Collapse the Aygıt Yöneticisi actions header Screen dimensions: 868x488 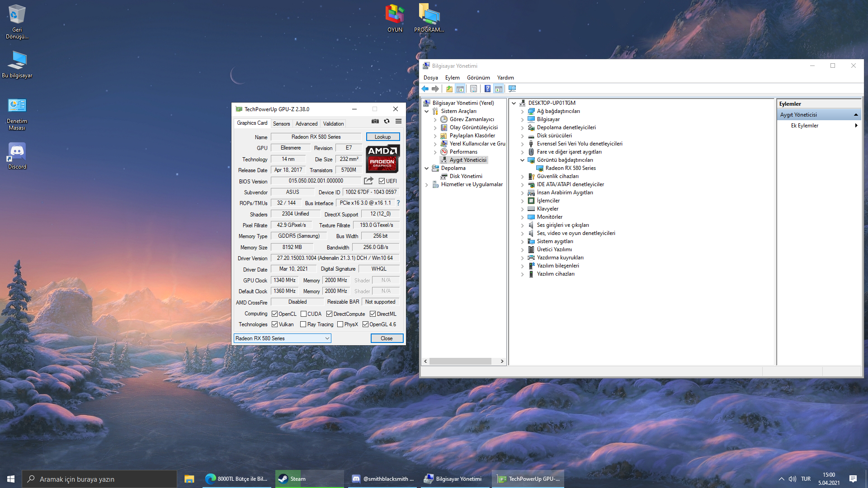coord(856,115)
